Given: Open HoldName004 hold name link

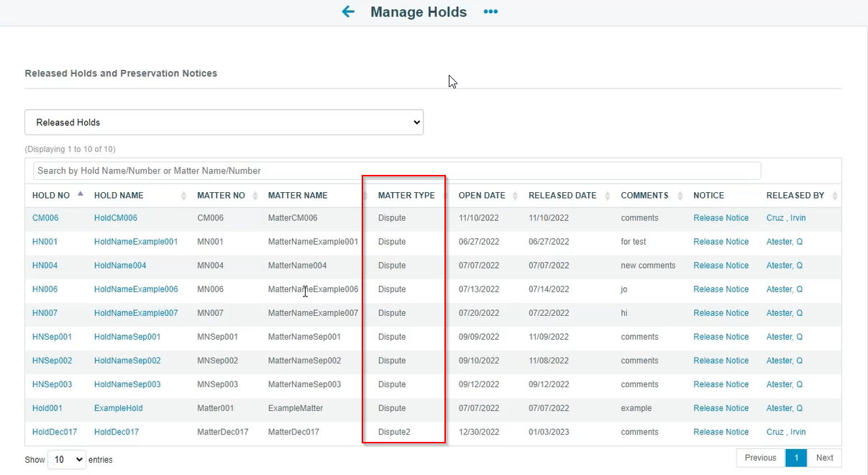Looking at the screenshot, I should point(120,266).
